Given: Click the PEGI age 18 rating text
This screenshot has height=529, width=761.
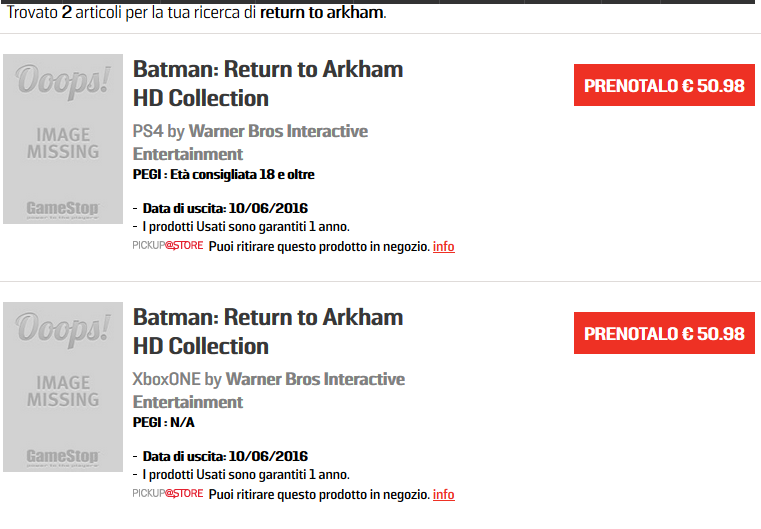Looking at the screenshot, I should coord(224,174).
